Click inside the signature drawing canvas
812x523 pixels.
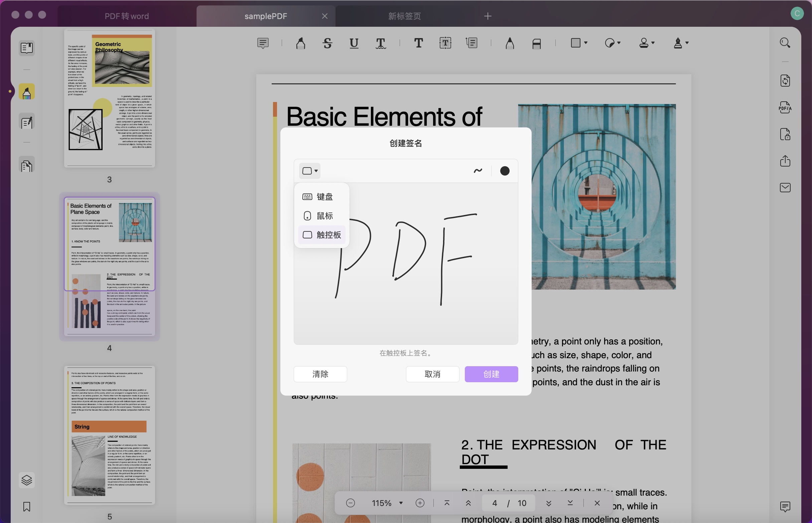tap(406, 264)
